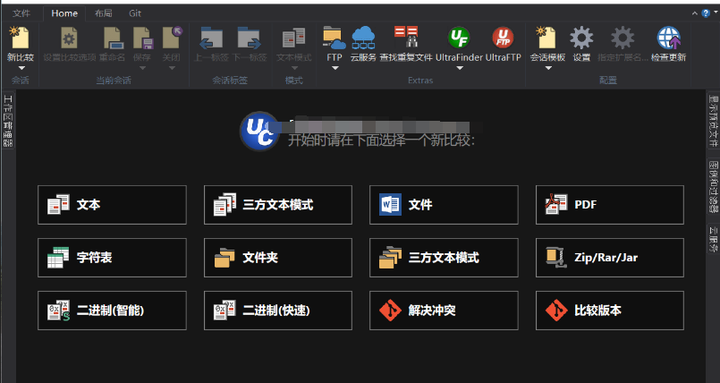
Task: Open 云服务 cloud services icon
Action: pos(363,38)
